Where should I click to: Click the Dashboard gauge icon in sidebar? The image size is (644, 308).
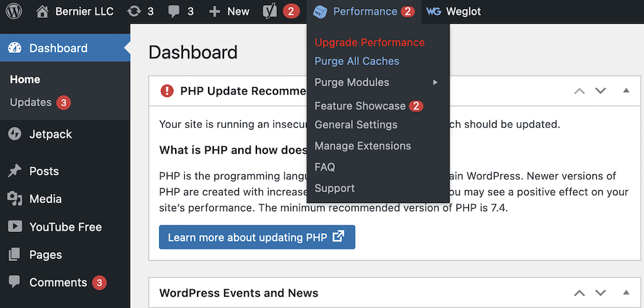pyautogui.click(x=15, y=48)
